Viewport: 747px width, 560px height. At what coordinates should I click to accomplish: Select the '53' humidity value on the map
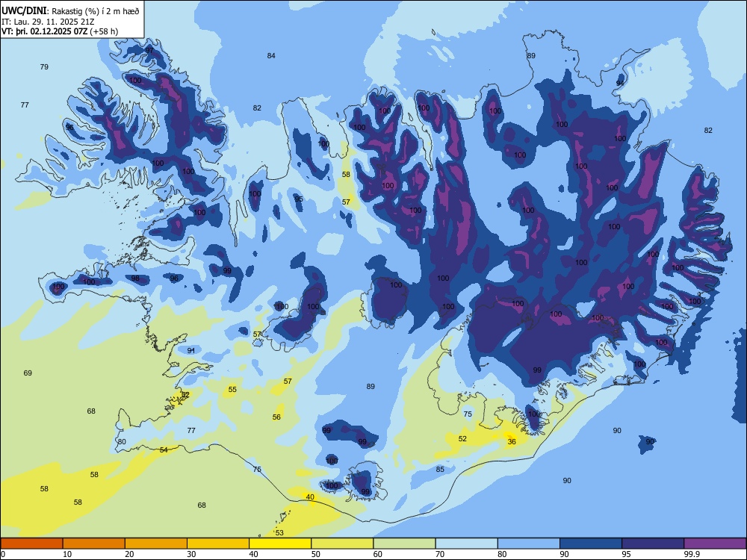(279, 533)
